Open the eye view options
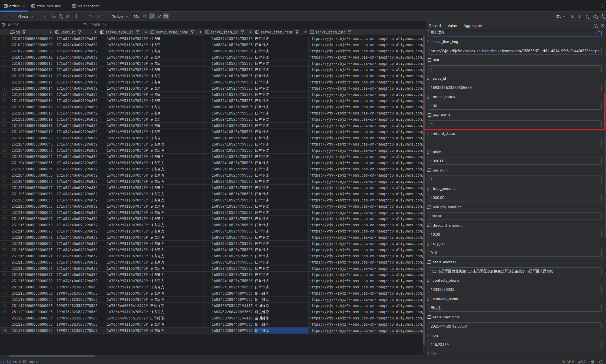Image resolution: width=606 pixels, height=364 pixels. 595,16
